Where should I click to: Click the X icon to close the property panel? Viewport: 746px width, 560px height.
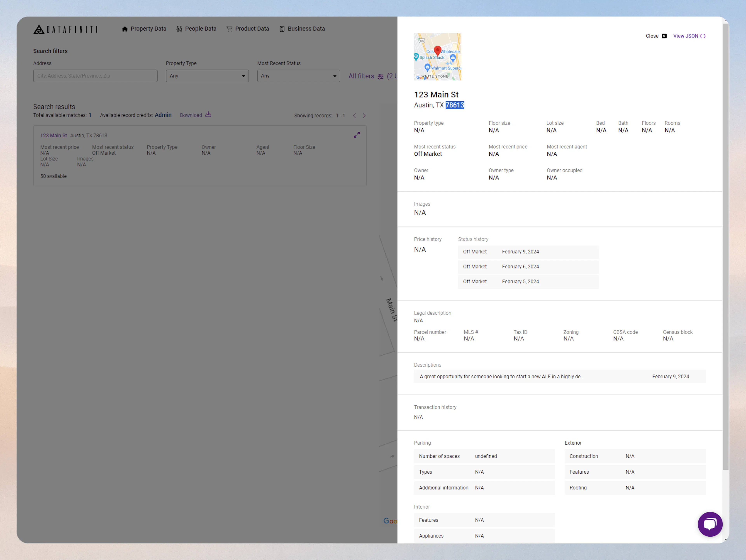coord(664,36)
